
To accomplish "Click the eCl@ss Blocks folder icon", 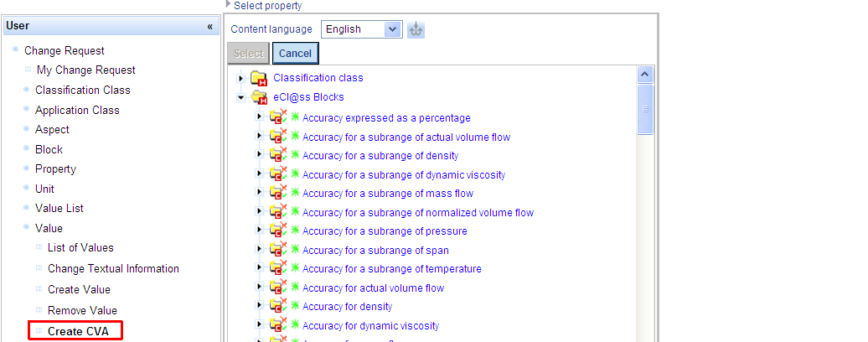I will [x=258, y=97].
